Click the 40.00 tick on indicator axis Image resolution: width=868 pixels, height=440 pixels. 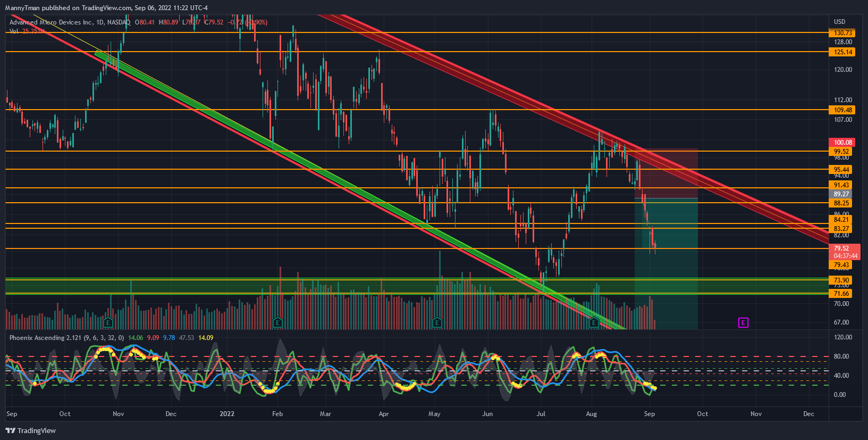[841, 376]
